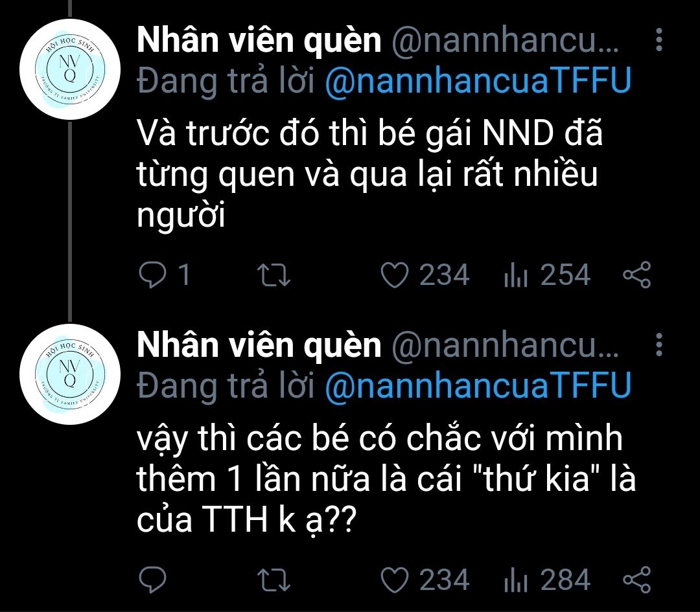Viewport: 700px width, 612px height.
Task: Share the first tweet
Action: tap(637, 275)
